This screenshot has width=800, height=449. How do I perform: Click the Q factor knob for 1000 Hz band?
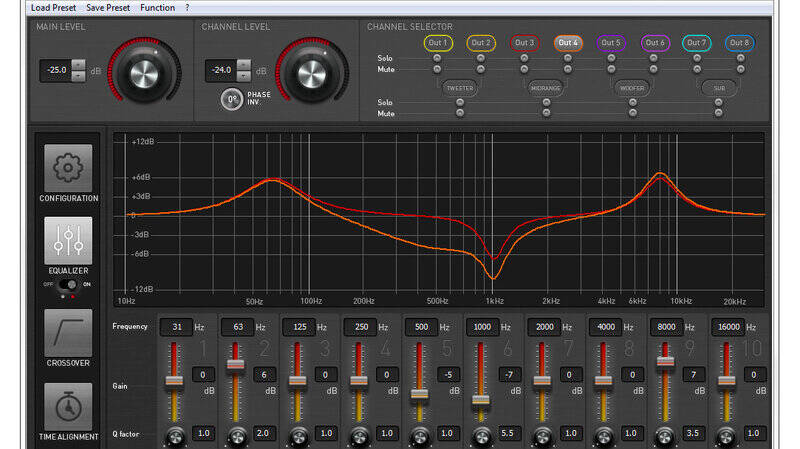click(481, 437)
